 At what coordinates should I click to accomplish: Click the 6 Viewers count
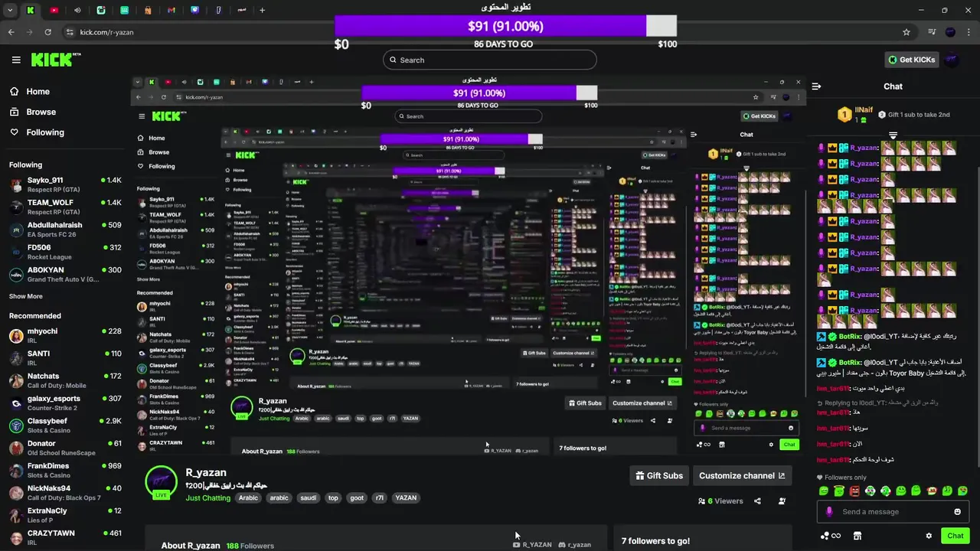pyautogui.click(x=720, y=501)
